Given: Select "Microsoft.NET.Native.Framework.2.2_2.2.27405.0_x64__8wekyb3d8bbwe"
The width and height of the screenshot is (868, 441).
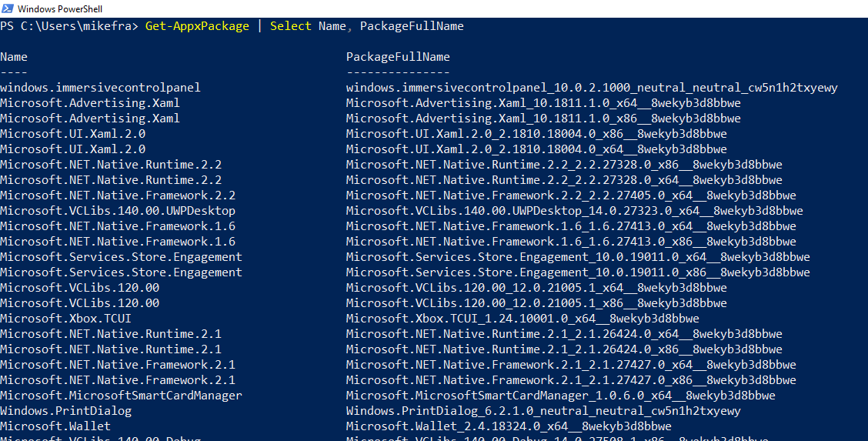Looking at the screenshot, I should 571,195.
